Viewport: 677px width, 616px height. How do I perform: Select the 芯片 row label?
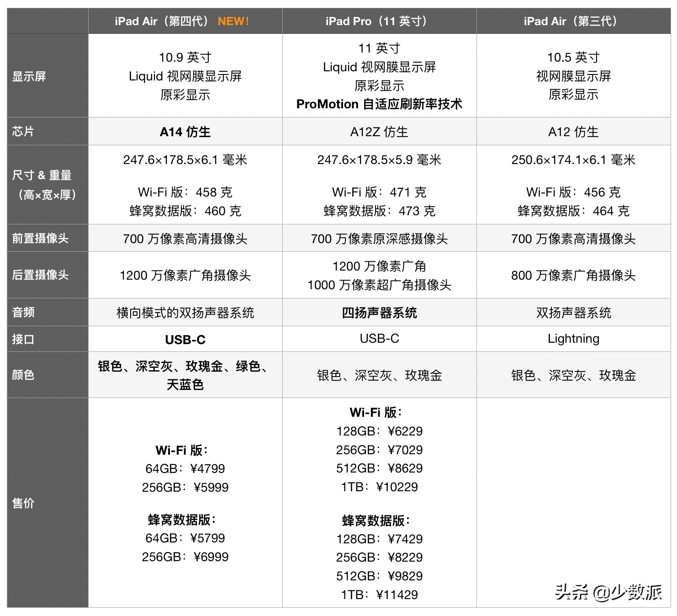tap(23, 132)
